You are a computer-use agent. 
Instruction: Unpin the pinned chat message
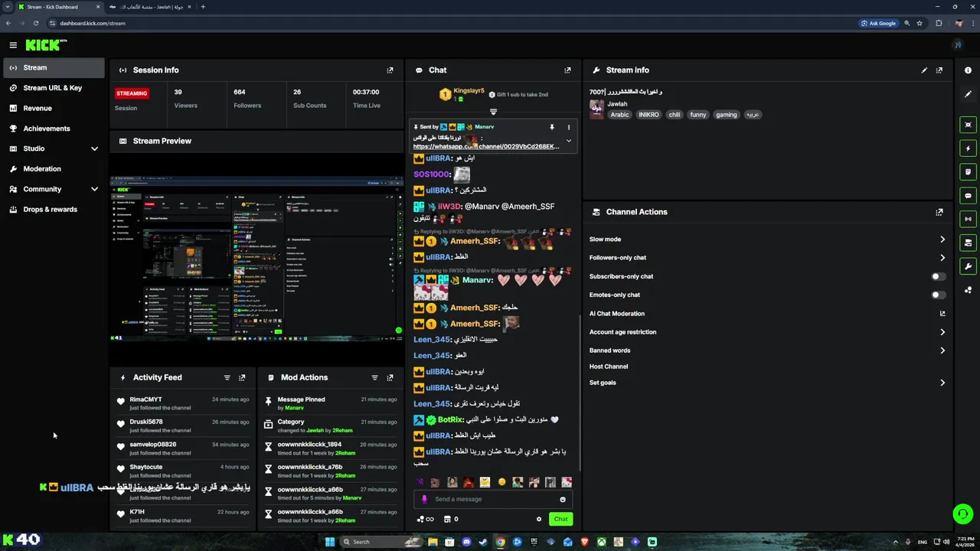[551, 127]
